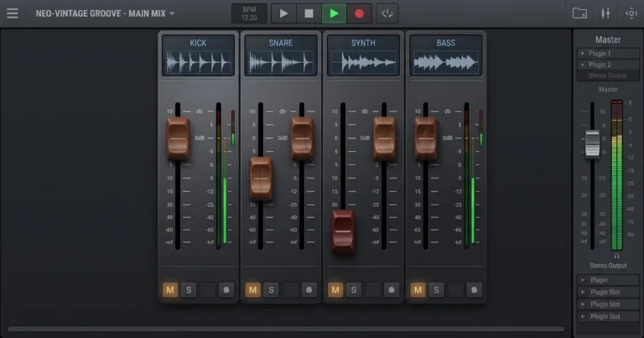Click the KICK channel wooden fader

click(x=178, y=138)
